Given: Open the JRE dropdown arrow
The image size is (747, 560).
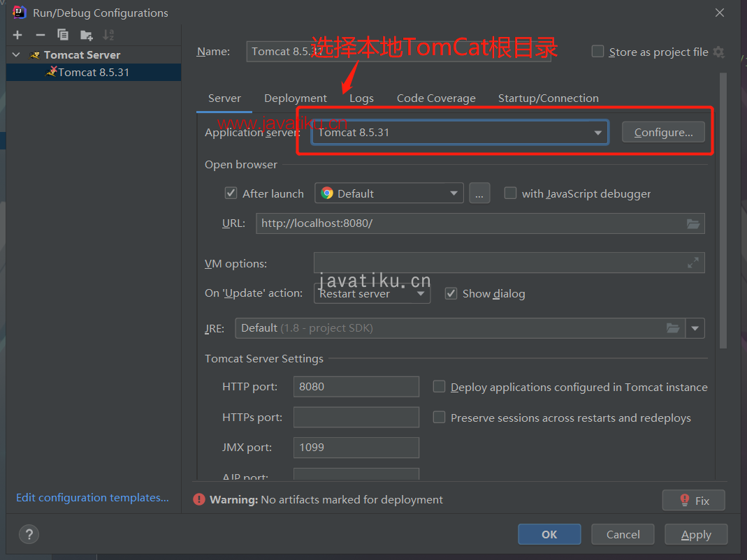Looking at the screenshot, I should pos(695,328).
